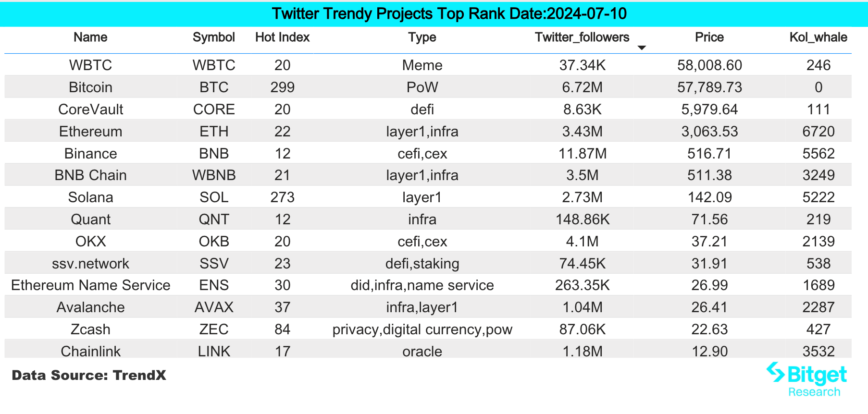Click the Twitter_followers sort arrow
Viewport: 868px width, 414px height.
click(x=641, y=48)
